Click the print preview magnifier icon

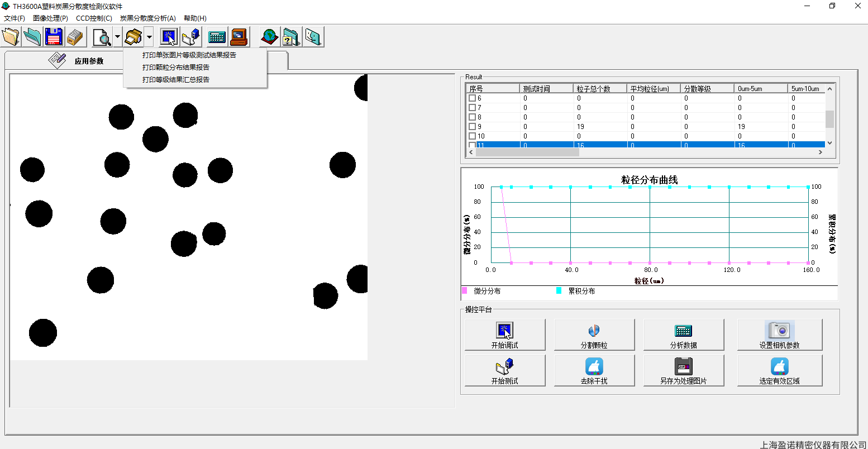(x=102, y=37)
